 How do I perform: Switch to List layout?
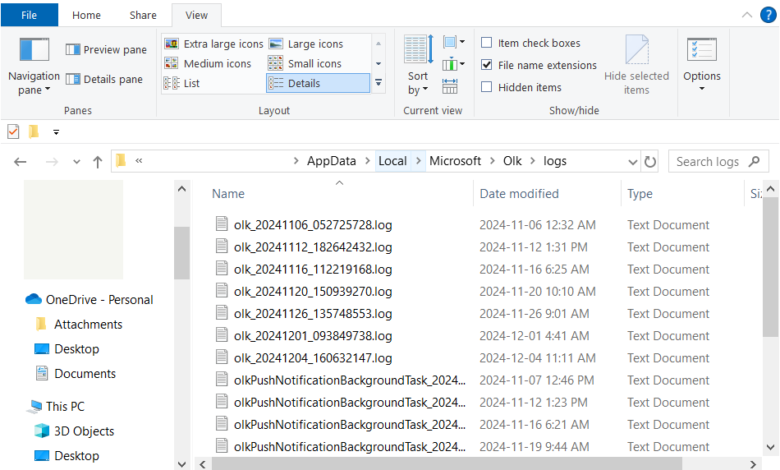(x=182, y=83)
